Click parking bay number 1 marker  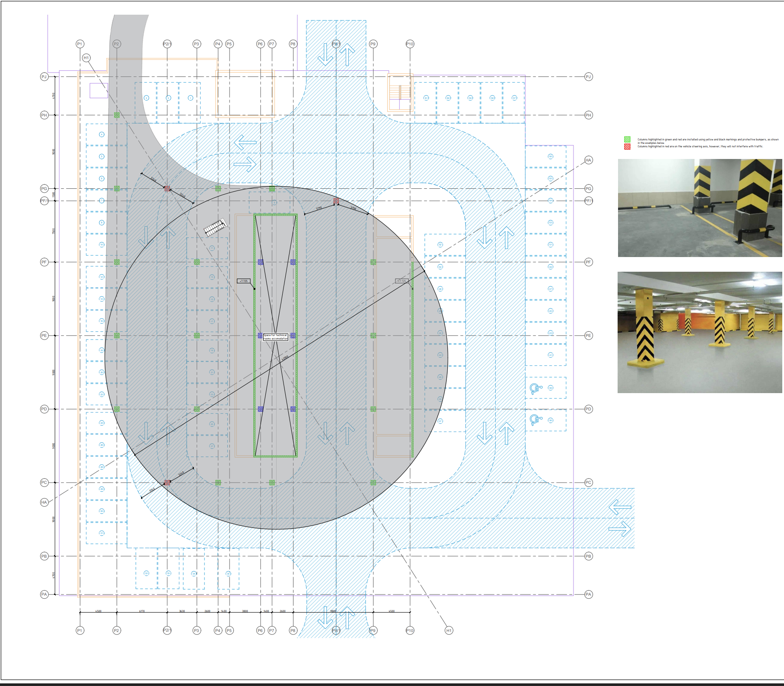point(190,98)
